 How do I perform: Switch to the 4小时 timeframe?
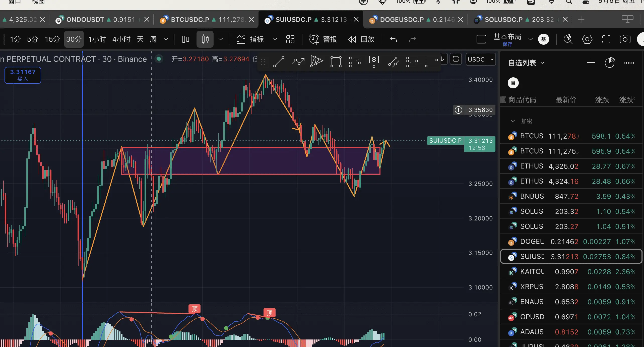click(121, 39)
